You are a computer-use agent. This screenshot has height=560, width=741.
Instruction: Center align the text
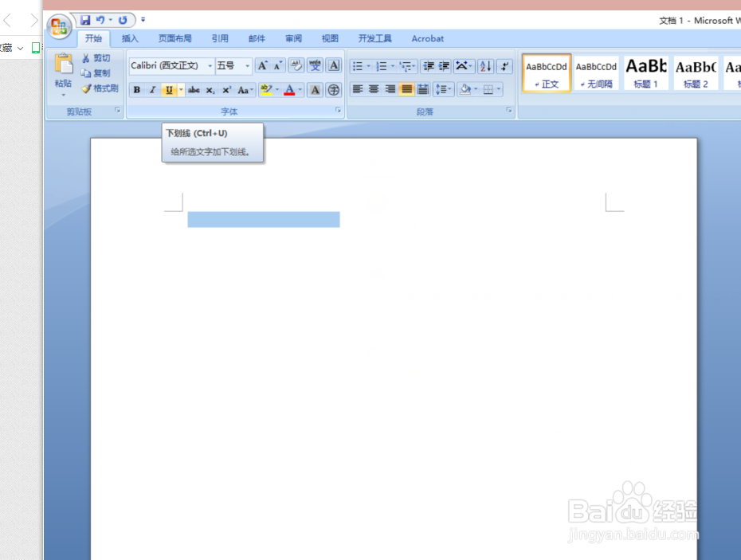(374, 89)
